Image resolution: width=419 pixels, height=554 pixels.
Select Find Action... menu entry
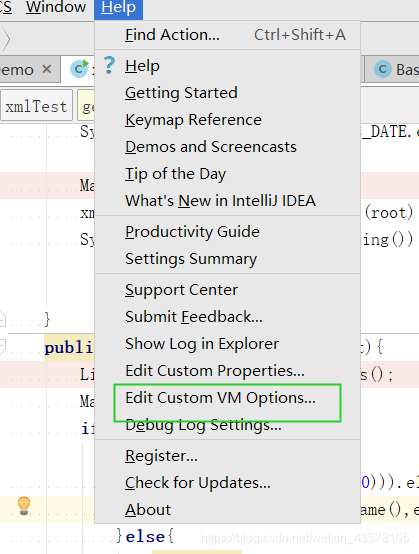click(228, 35)
